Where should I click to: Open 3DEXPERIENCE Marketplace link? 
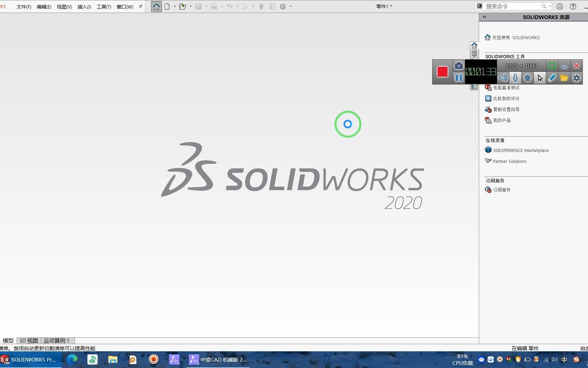[x=521, y=150]
